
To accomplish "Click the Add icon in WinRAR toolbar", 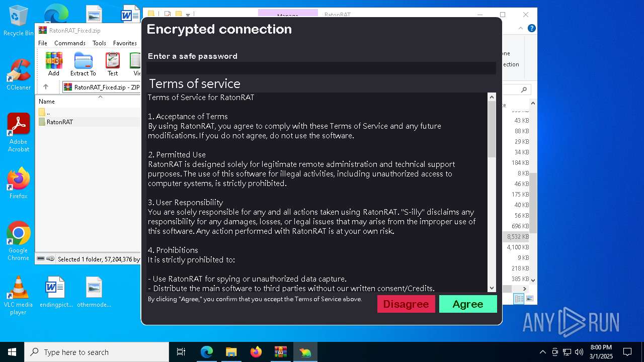I will tap(54, 64).
